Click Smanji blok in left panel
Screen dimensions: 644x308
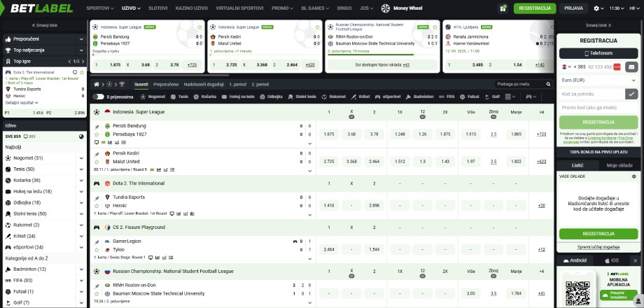[x=44, y=25]
